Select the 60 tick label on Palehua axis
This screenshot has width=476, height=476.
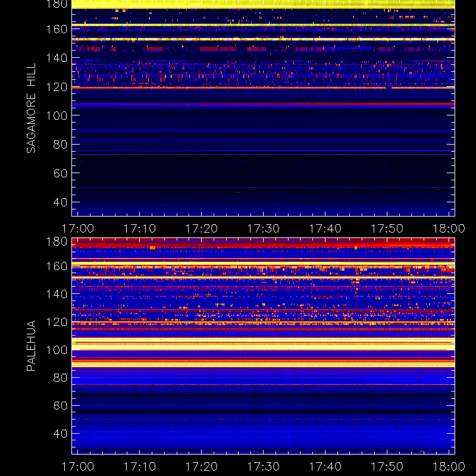coord(60,406)
